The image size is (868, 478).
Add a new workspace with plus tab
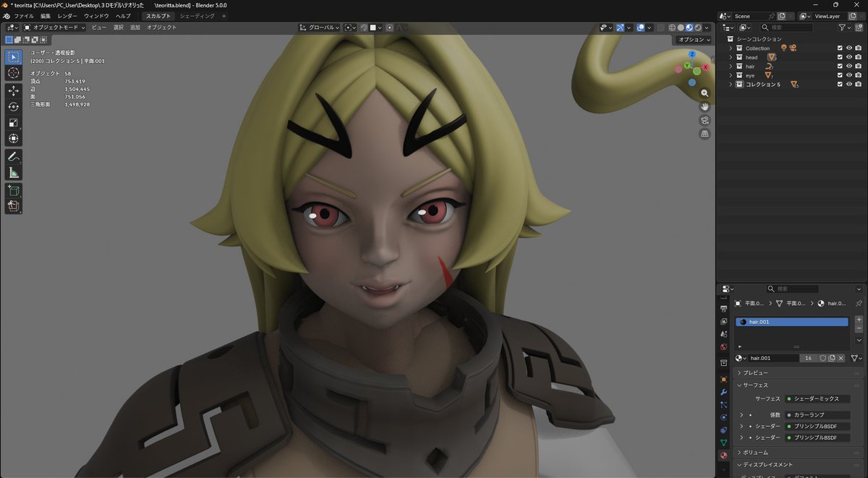(224, 16)
